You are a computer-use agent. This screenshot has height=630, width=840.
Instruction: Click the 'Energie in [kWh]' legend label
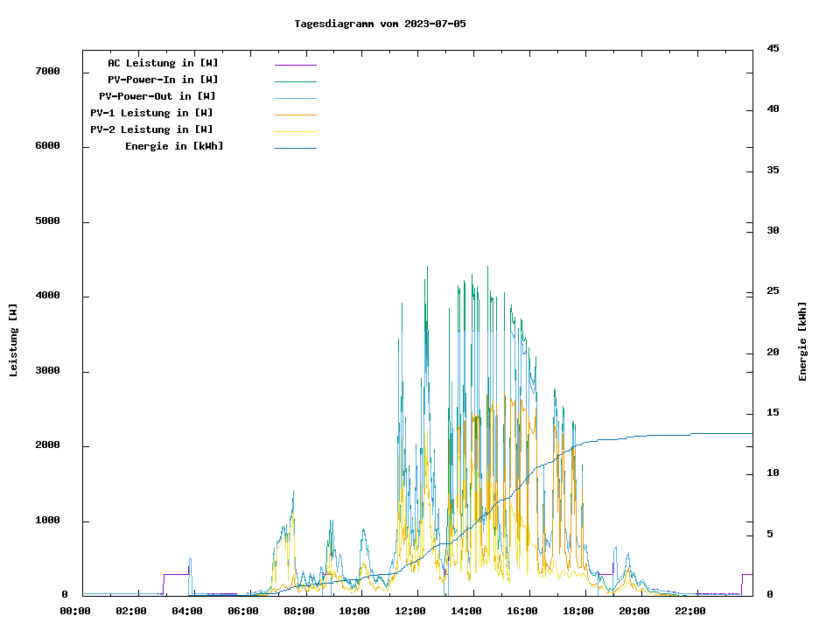[174, 146]
